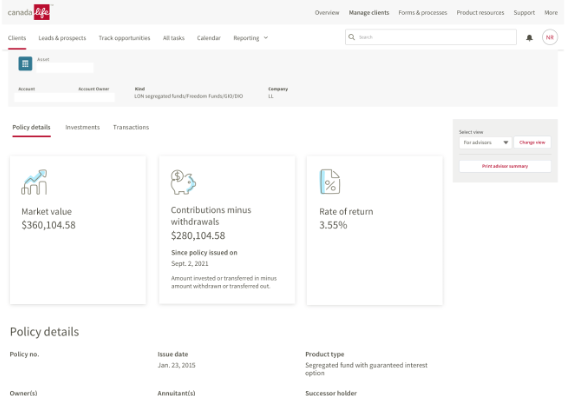This screenshot has height=396, width=567.
Task: Click Print advisor summary button
Action: pos(505,166)
